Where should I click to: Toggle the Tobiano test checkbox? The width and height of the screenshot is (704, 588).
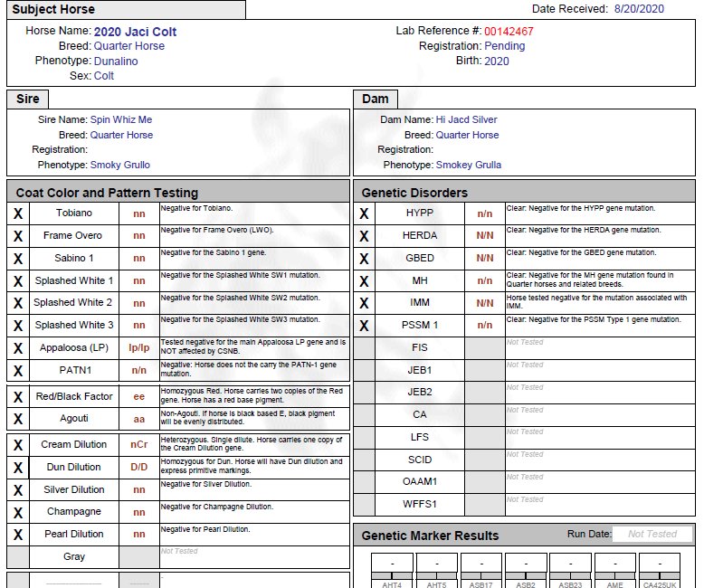click(18, 213)
